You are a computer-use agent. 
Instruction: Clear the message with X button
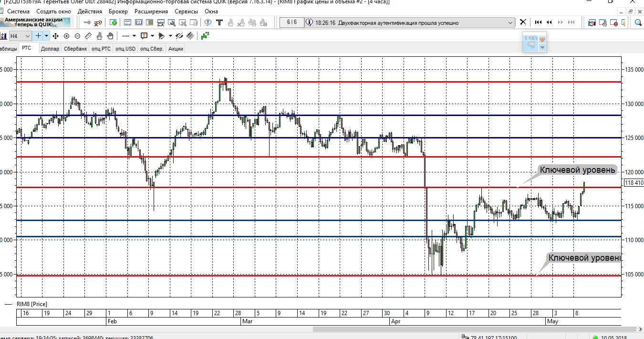coord(523,22)
